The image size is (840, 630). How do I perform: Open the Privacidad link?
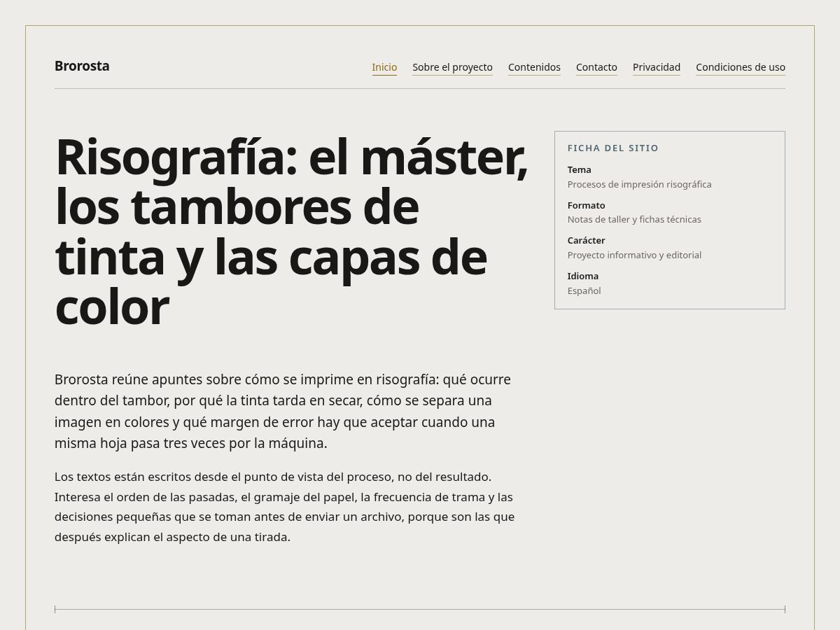point(657,67)
